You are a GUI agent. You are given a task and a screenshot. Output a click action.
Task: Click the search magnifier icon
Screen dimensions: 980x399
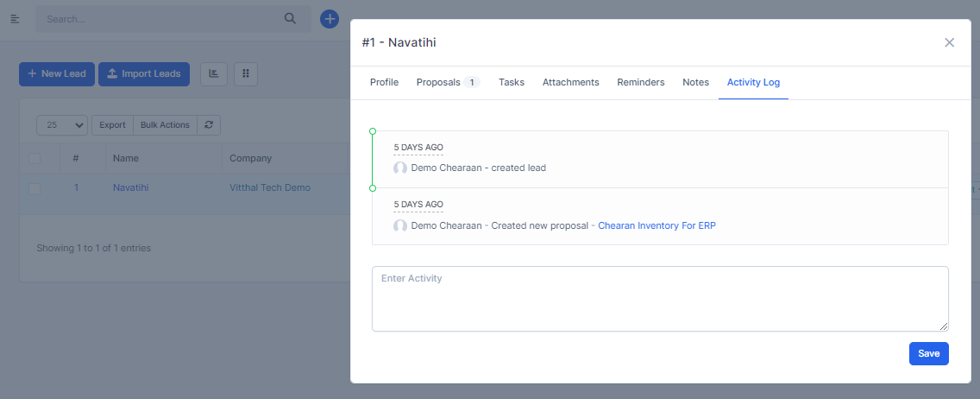click(290, 18)
